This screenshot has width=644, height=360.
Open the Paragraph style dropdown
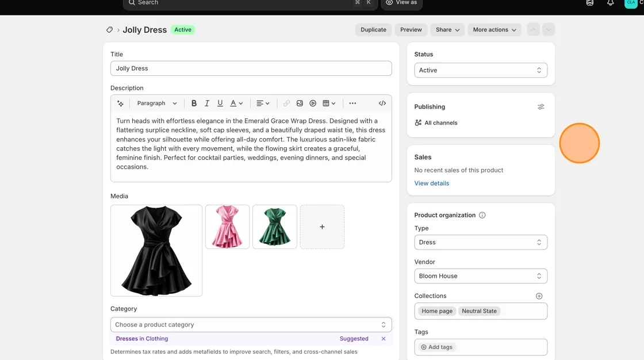[157, 104]
